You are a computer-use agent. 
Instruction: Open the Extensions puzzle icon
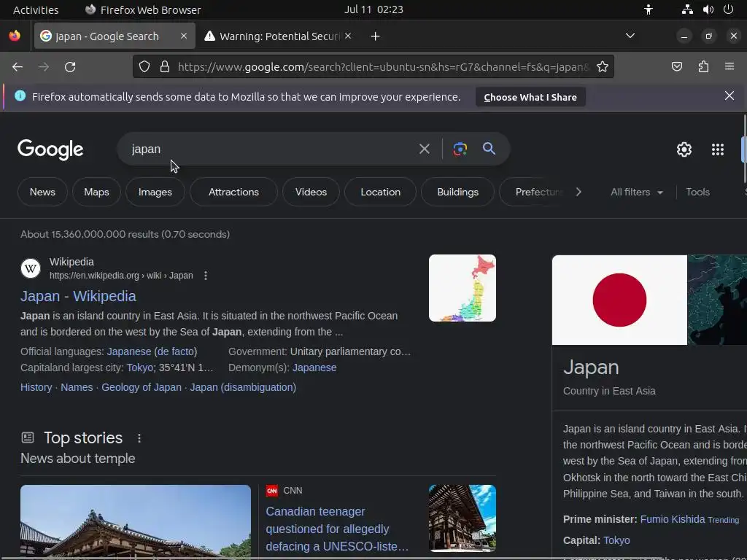pos(703,66)
